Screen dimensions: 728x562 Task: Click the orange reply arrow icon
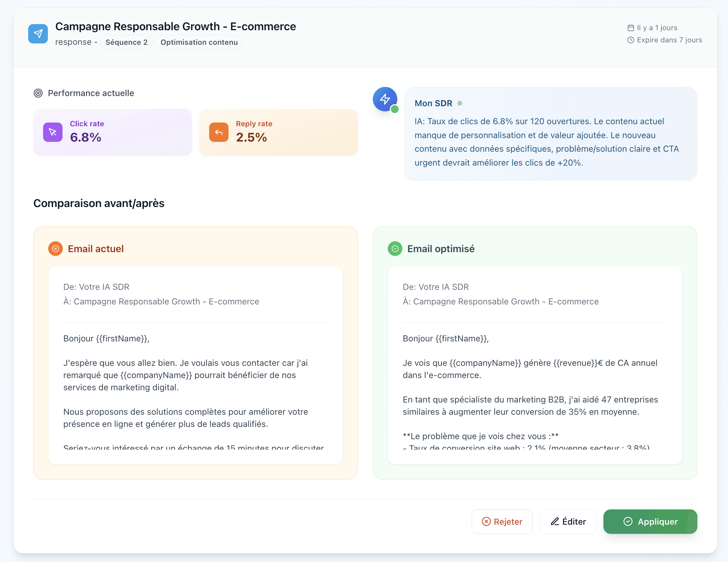(x=219, y=132)
